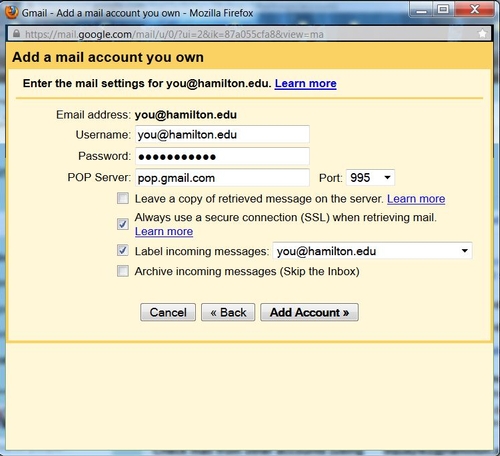The width and height of the screenshot is (500, 456).
Task: Maximize the Firefox window
Action: tap(443, 10)
